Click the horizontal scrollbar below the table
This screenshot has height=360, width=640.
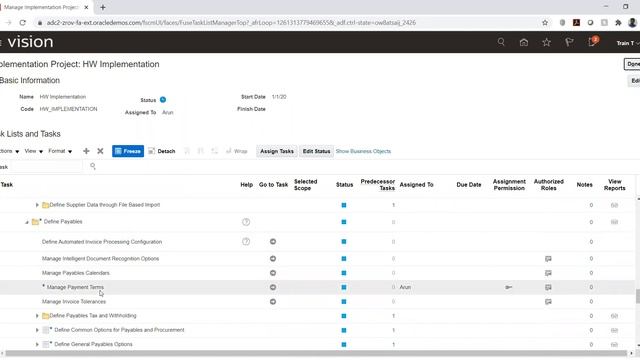tap(316, 353)
